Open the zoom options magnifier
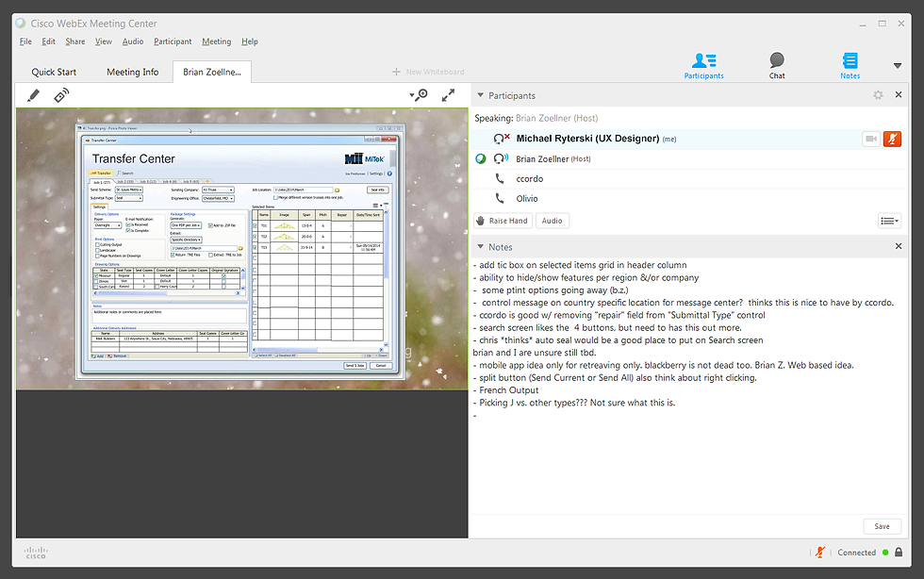The height and width of the screenshot is (579, 924). [x=419, y=95]
